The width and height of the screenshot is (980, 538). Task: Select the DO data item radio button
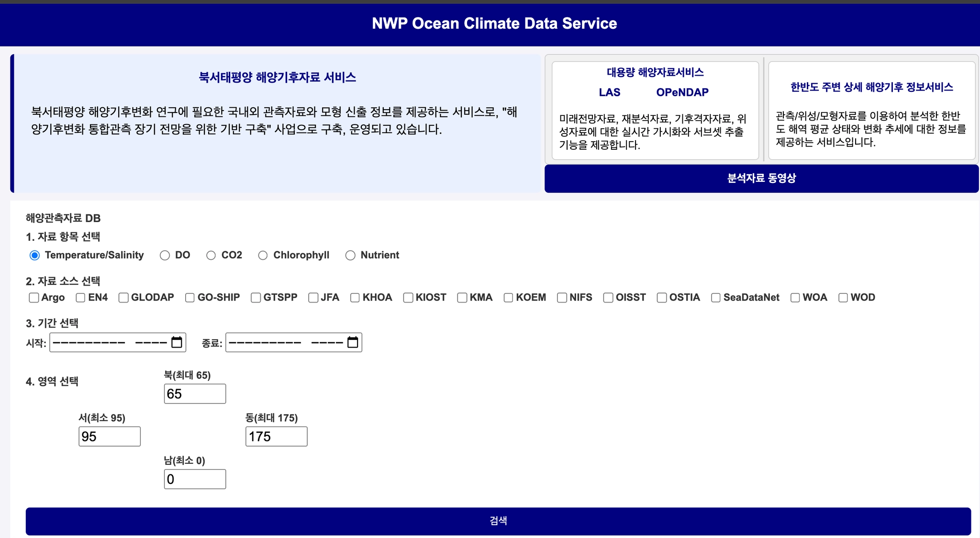(165, 256)
